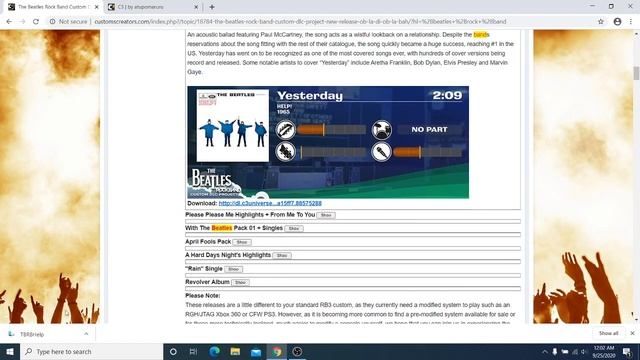The height and width of the screenshot is (360, 640).
Task: Click the taskbar search box
Action: pyautogui.click(x=91, y=351)
